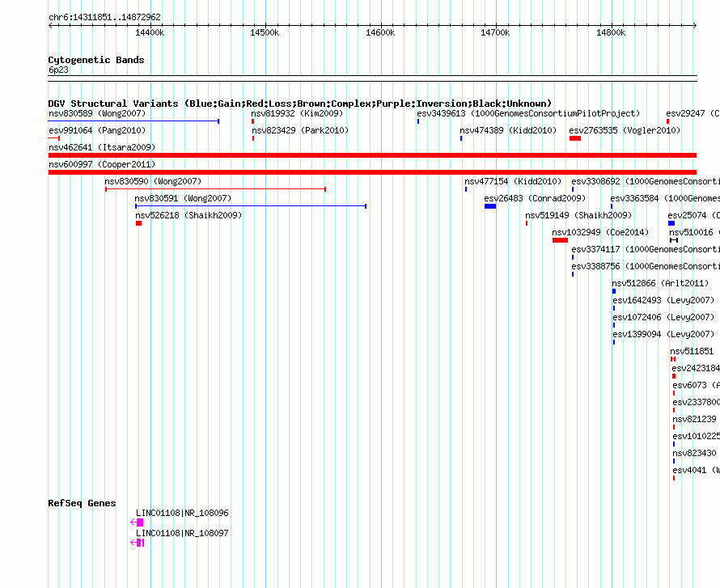Screen dimensions: 720x588
Task: Select the red nsv600997 loss bar
Action: (372, 172)
